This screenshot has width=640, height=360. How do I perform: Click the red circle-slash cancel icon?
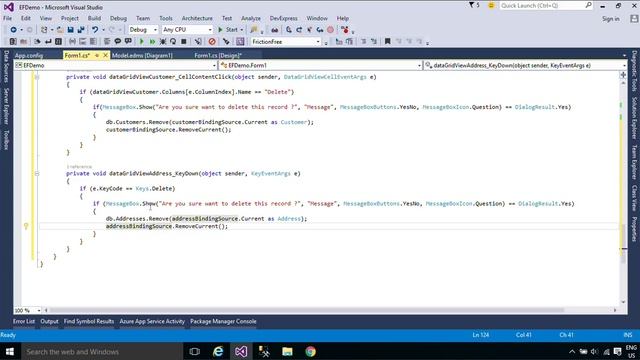(x=212, y=42)
